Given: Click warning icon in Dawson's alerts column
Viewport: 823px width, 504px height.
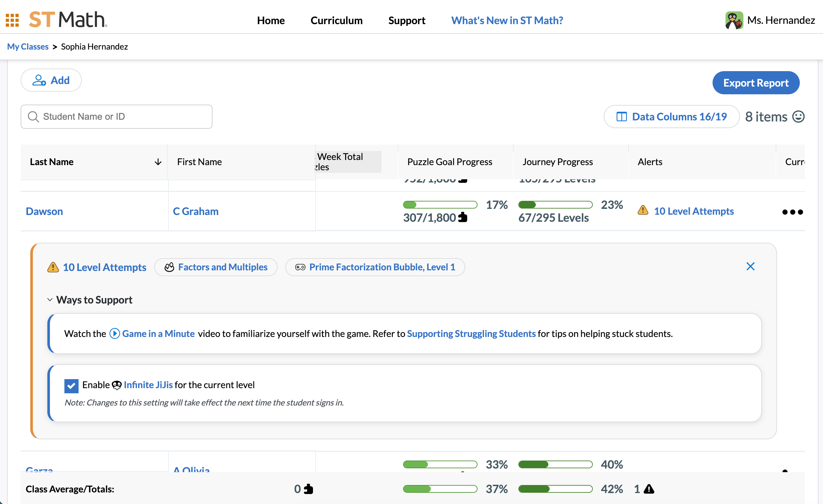Looking at the screenshot, I should (643, 210).
